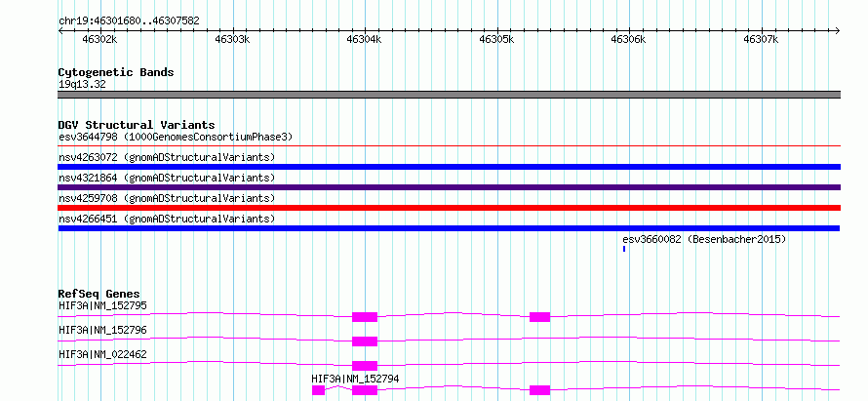The height and width of the screenshot is (401, 868).
Task: Select the first exon of HIF3A|NM_152795
Action: [365, 317]
